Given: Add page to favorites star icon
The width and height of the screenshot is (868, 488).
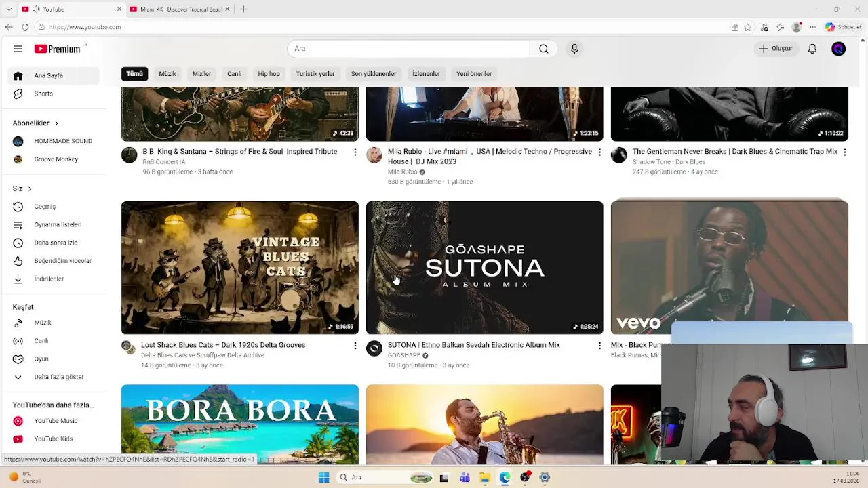Looking at the screenshot, I should point(748,27).
